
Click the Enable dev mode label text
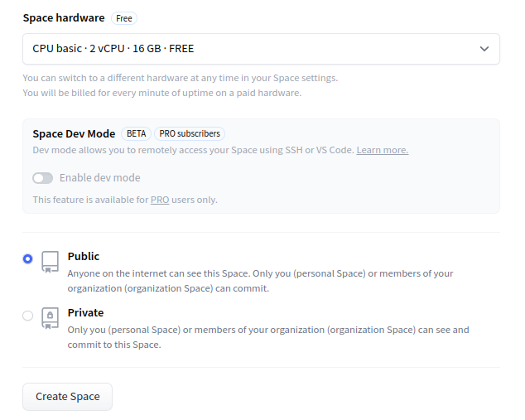pyautogui.click(x=99, y=178)
